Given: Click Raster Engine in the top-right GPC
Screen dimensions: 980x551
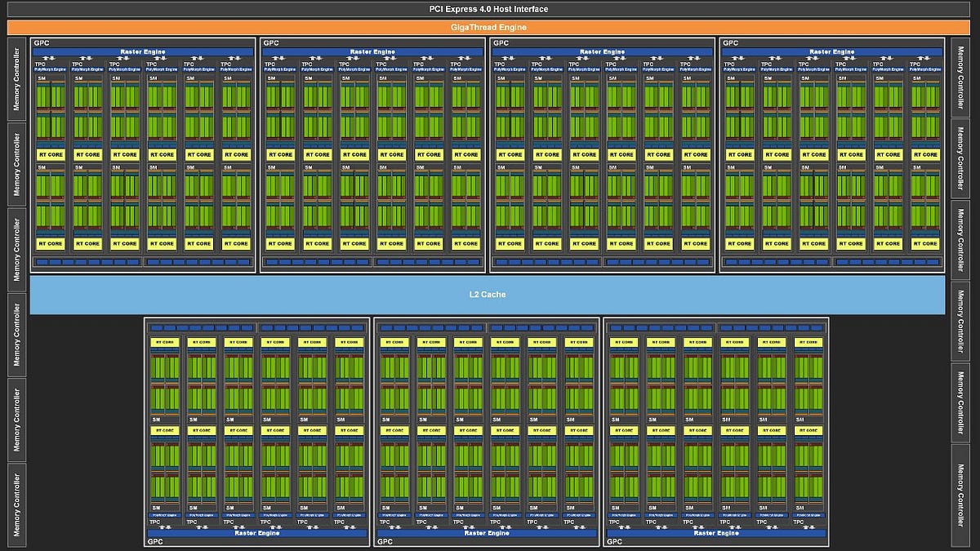Looking at the screenshot, I should tap(832, 51).
